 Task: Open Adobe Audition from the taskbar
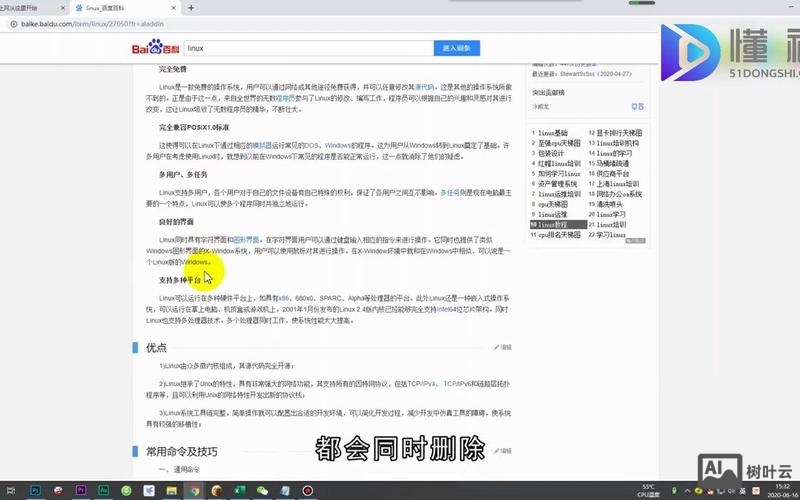click(x=104, y=491)
